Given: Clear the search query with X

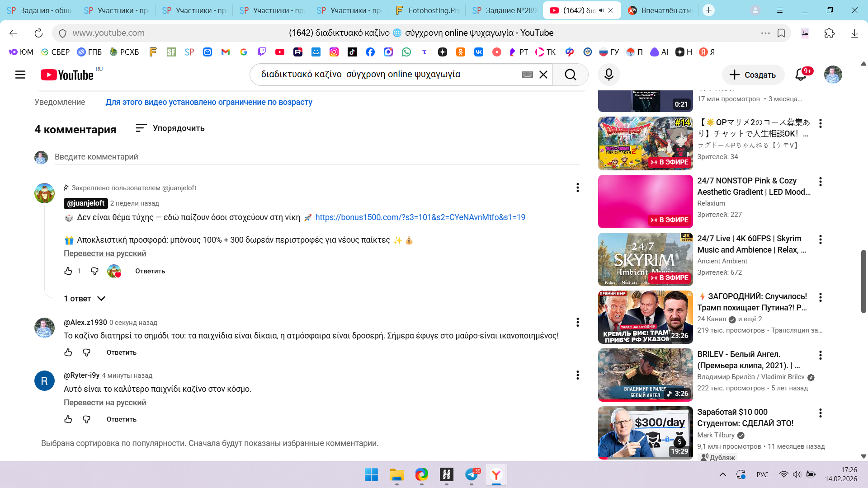Looking at the screenshot, I should 543,75.
